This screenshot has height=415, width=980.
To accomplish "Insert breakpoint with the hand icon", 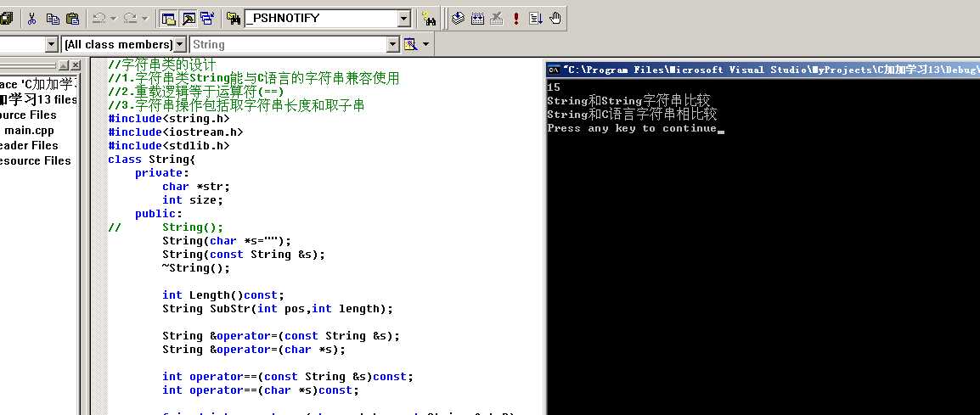I will coord(555,18).
